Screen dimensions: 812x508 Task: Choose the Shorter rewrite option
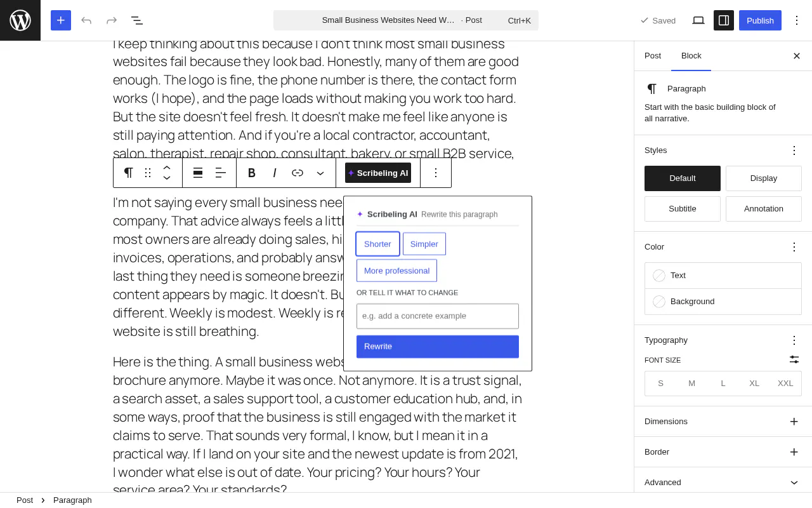click(x=377, y=244)
